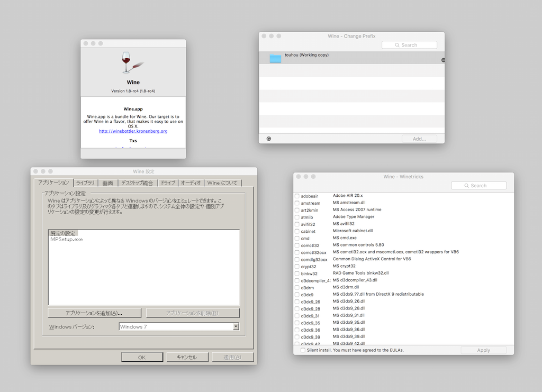Click the remove icon on touhou row

coord(443,60)
